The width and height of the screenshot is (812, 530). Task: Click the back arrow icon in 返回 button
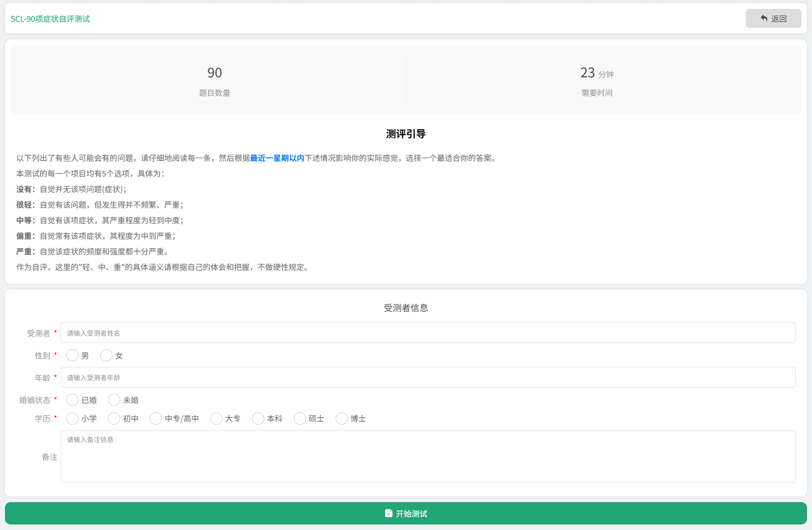(x=764, y=18)
